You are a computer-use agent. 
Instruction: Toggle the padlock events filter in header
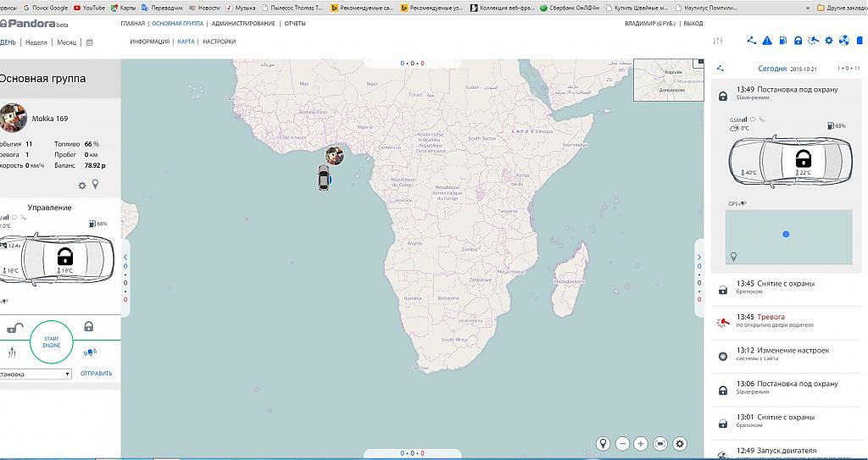(x=798, y=41)
